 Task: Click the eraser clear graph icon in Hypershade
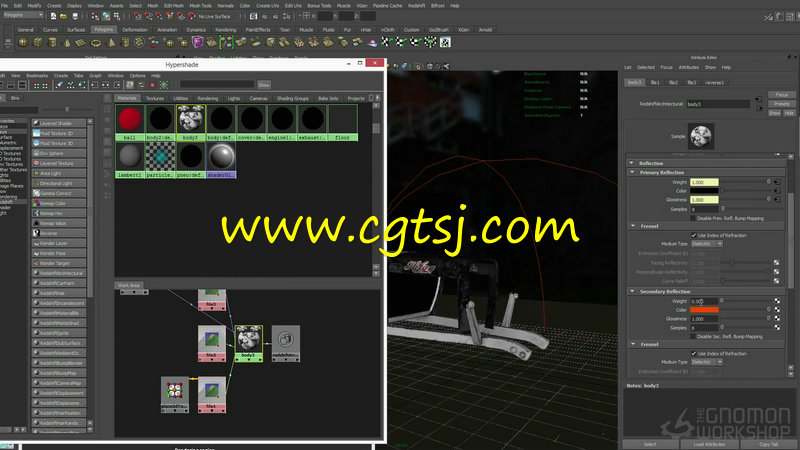tap(59, 85)
